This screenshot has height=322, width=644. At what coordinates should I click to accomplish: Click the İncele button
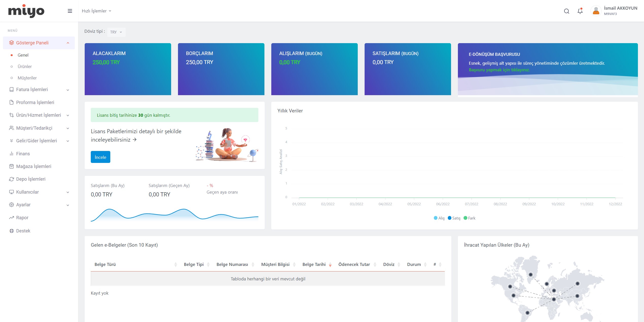click(100, 157)
